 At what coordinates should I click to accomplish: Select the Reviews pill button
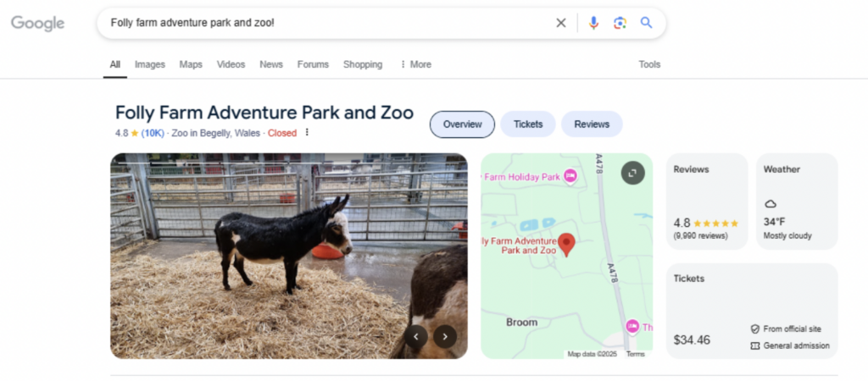tap(592, 124)
